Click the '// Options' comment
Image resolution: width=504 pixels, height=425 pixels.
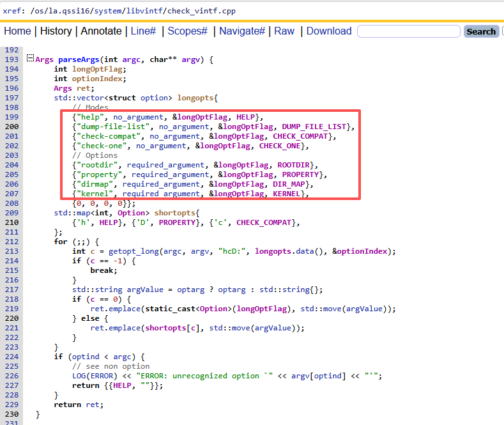95,155
